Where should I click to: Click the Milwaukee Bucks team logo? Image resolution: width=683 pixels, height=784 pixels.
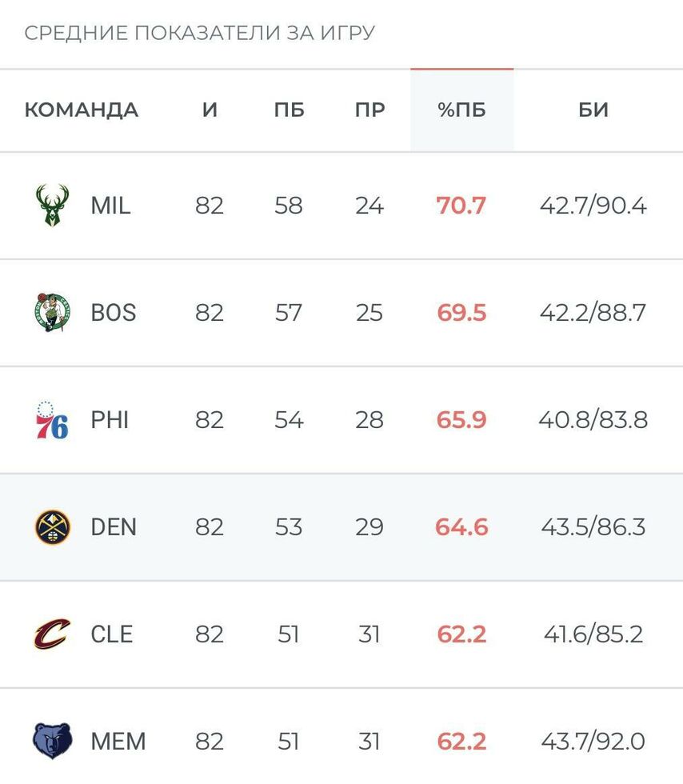(52, 206)
